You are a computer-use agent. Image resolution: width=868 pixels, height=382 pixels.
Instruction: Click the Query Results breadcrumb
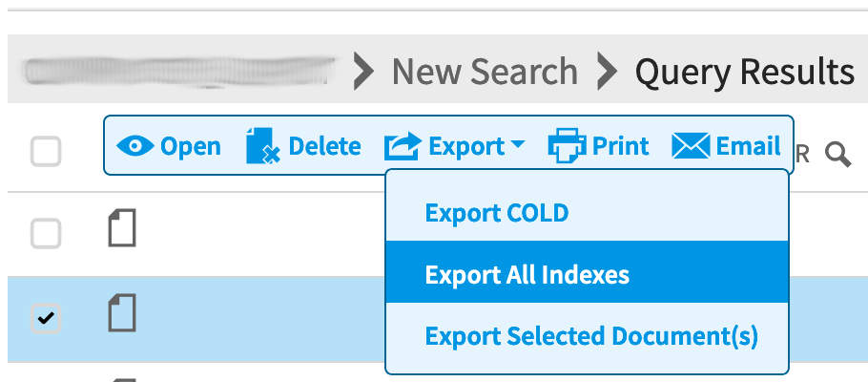(745, 73)
